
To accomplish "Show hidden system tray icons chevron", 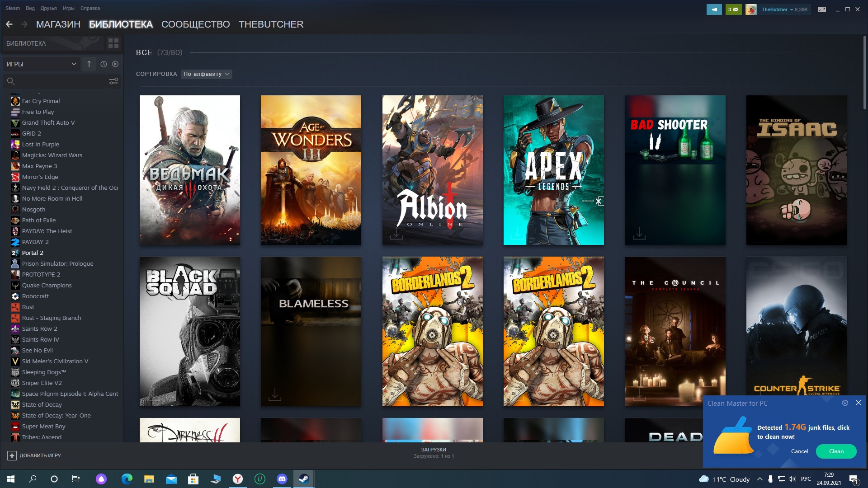I will click(759, 479).
